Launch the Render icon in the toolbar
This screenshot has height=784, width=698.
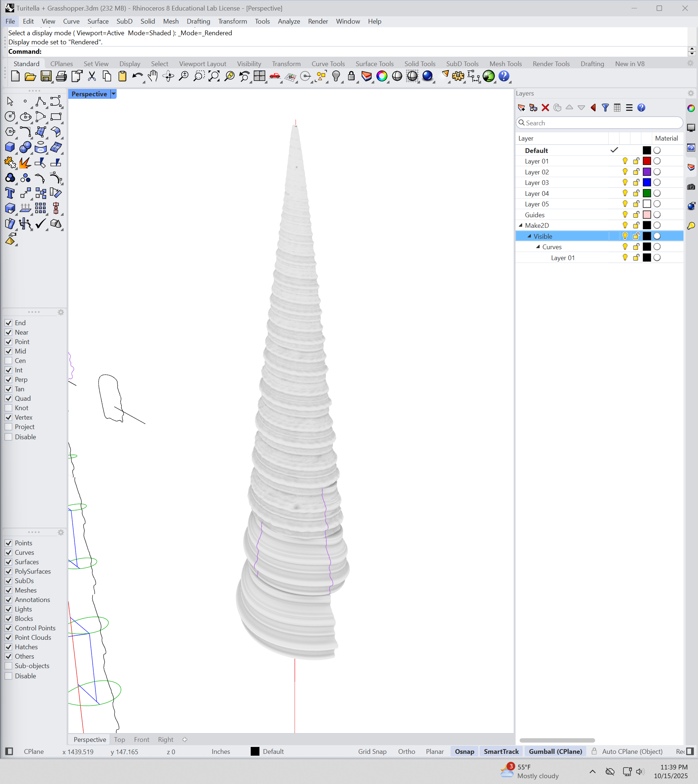click(428, 76)
